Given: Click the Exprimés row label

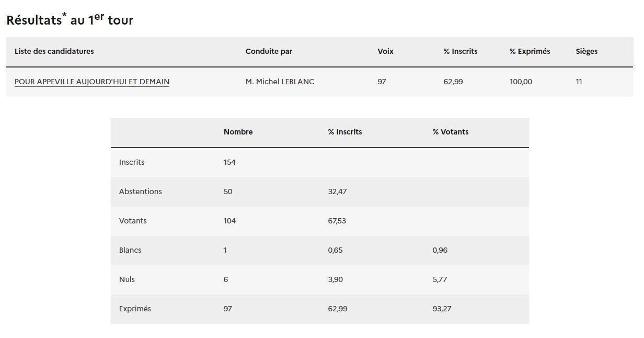Looking at the screenshot, I should click(135, 309).
